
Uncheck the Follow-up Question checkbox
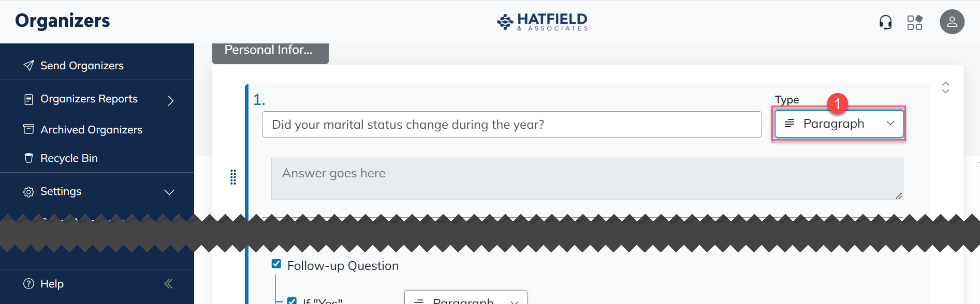coord(276,264)
